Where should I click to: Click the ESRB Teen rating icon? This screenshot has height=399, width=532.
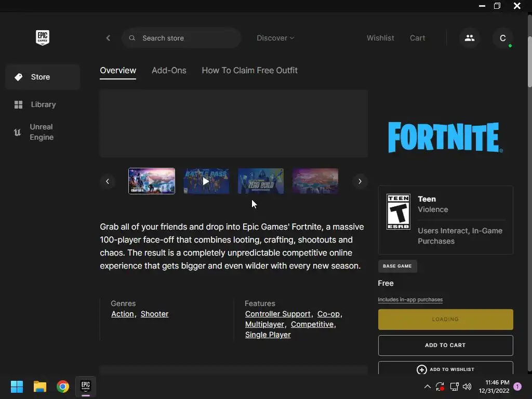click(x=398, y=212)
